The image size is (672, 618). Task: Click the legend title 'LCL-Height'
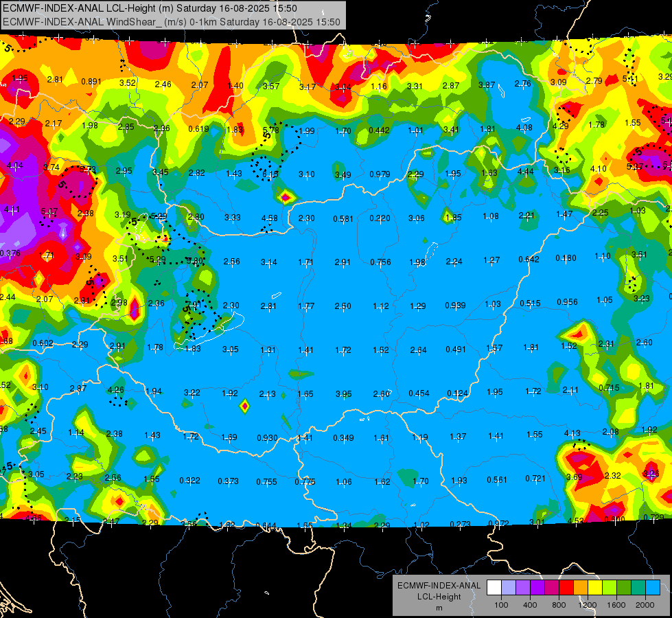pyautogui.click(x=439, y=597)
